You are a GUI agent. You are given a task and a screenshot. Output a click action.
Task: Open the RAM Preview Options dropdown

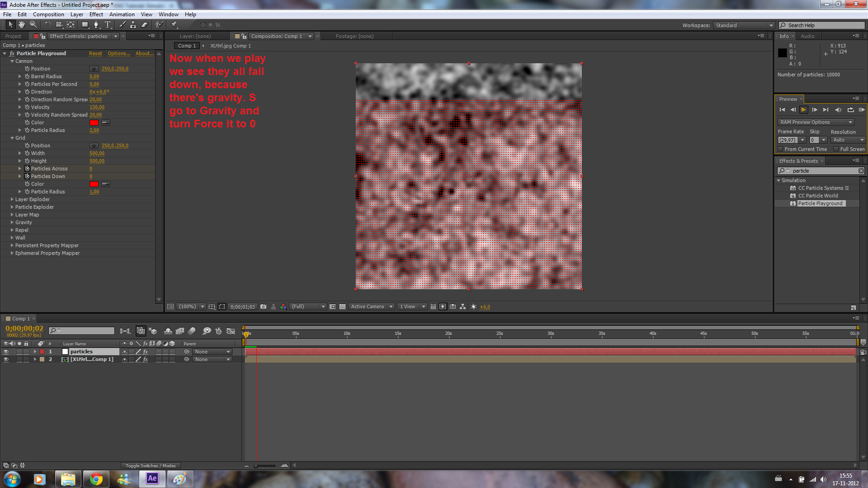tap(816, 122)
